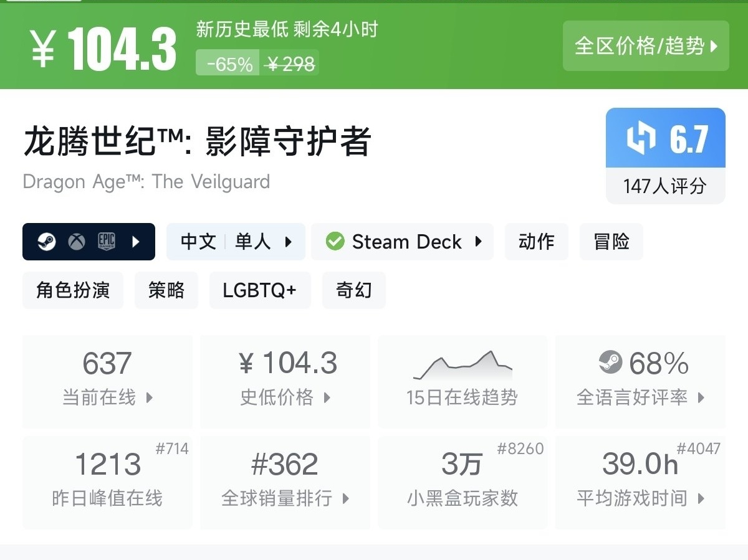Image resolution: width=748 pixels, height=560 pixels.
Task: Open 全区价格/趋势 regional price trends
Action: (646, 46)
